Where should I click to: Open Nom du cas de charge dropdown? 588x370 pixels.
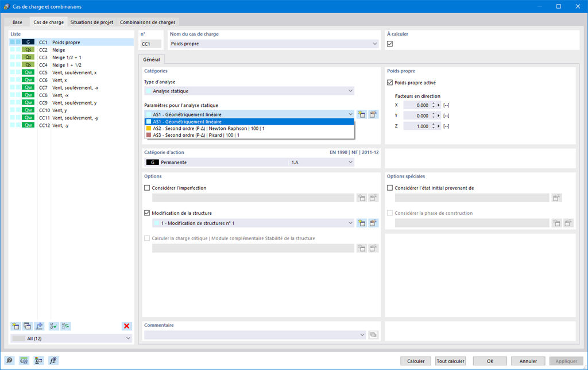[374, 44]
